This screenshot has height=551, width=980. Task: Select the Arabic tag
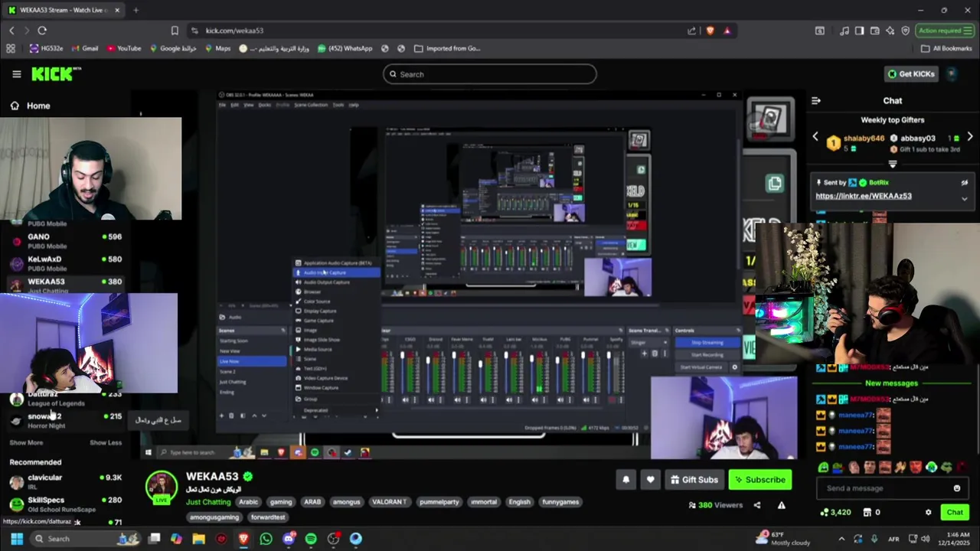point(248,502)
